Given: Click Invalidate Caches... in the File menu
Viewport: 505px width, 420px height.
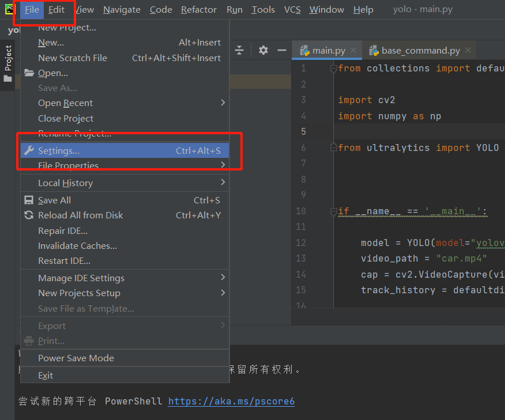Looking at the screenshot, I should 78,247.
